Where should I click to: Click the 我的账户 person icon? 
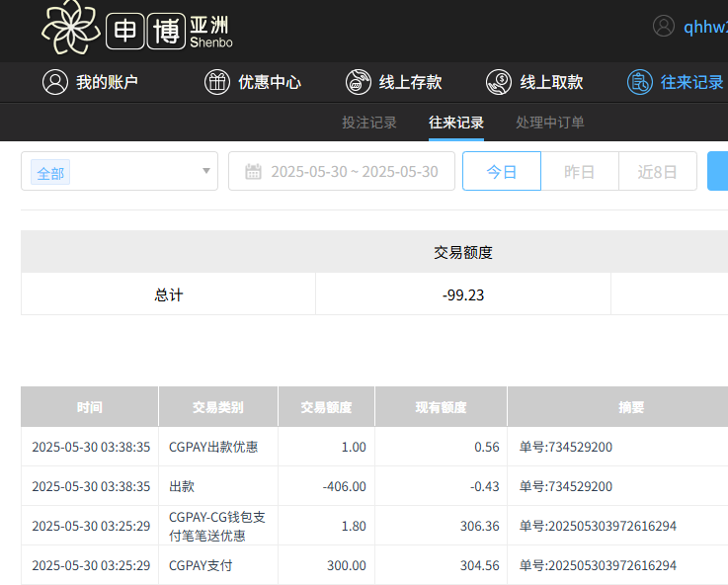point(55,82)
